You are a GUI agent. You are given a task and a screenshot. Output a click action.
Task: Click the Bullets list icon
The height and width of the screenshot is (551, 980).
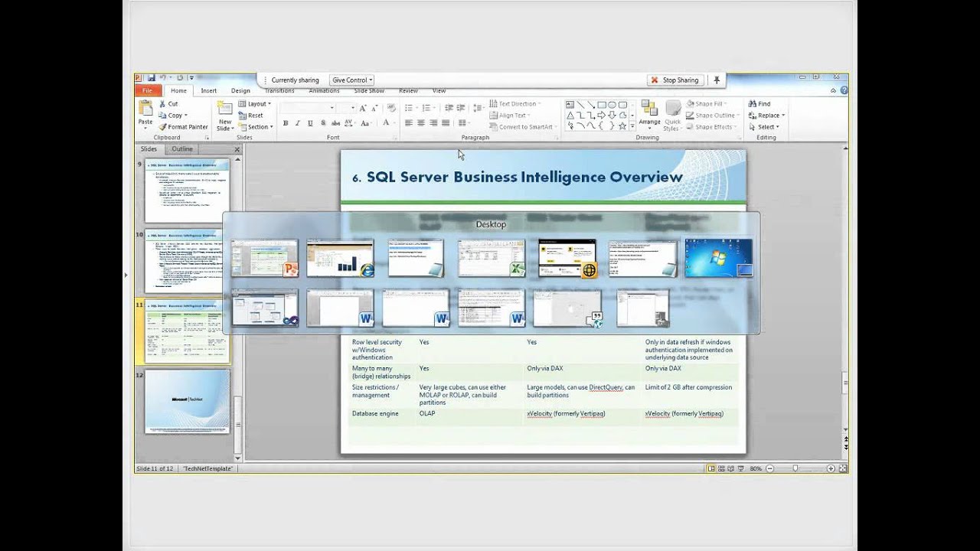pos(409,108)
